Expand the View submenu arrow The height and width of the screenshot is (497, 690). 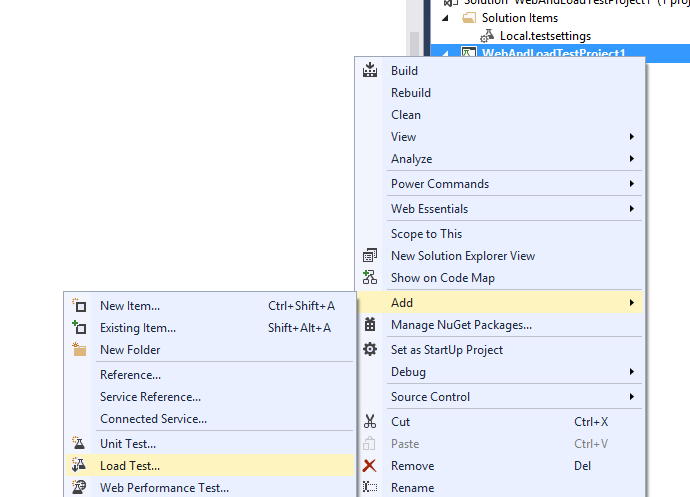(631, 137)
